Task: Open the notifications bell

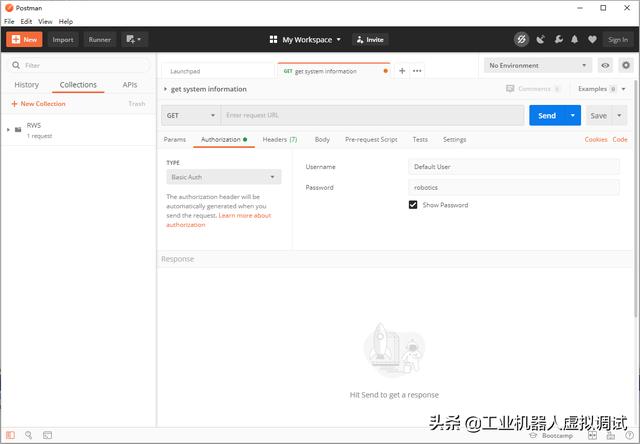Action: tap(575, 40)
